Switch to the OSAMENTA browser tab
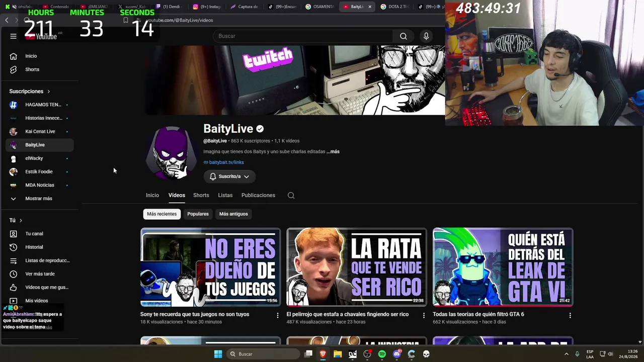Image resolution: width=644 pixels, height=362 pixels. [319, 7]
